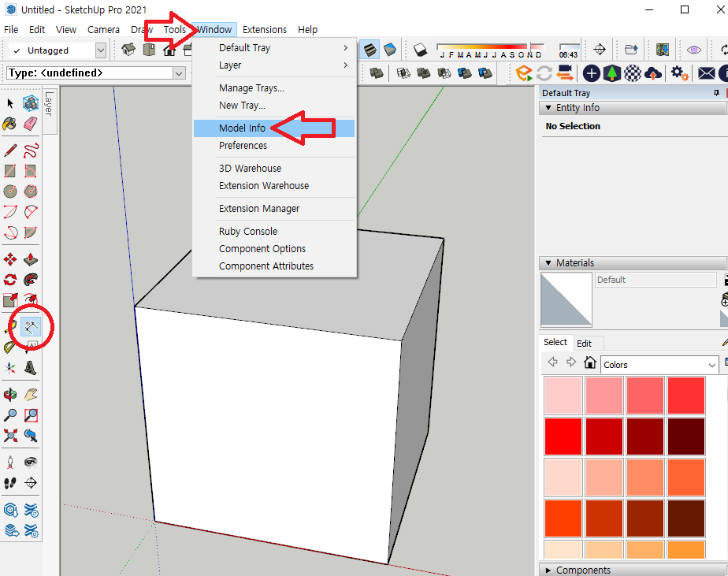Choose the 3D Text tool

[x=31, y=368]
